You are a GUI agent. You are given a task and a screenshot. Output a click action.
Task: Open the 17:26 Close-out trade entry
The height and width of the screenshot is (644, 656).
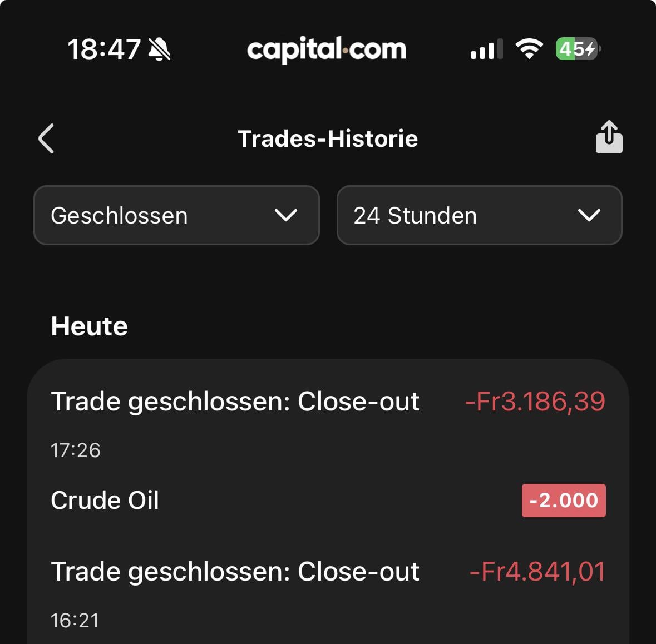[x=235, y=402]
